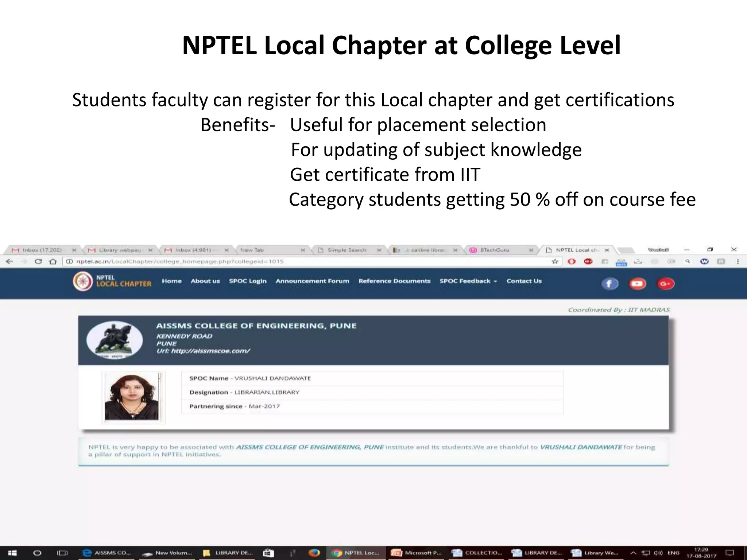Open SPOC Login page

[248, 281]
